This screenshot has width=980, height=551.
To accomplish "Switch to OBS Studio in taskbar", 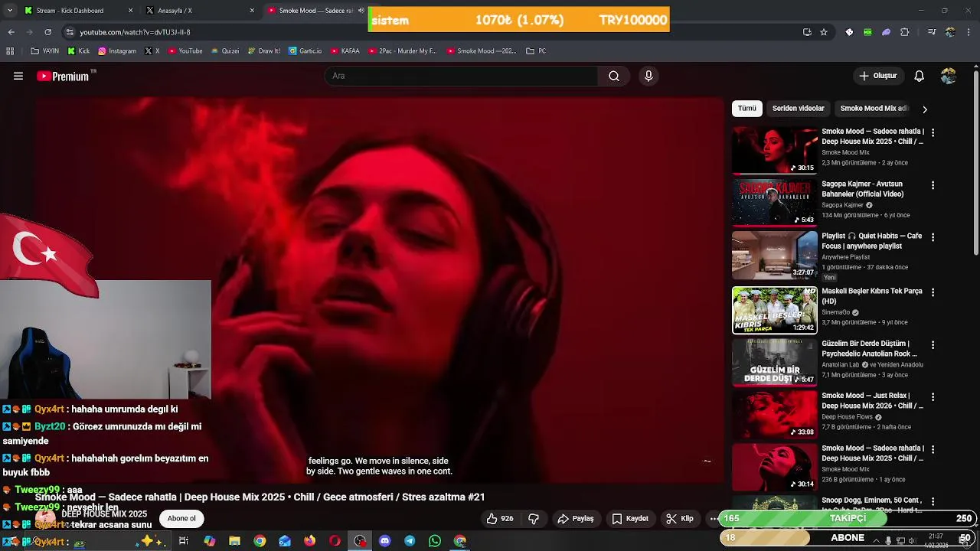I will tap(360, 541).
